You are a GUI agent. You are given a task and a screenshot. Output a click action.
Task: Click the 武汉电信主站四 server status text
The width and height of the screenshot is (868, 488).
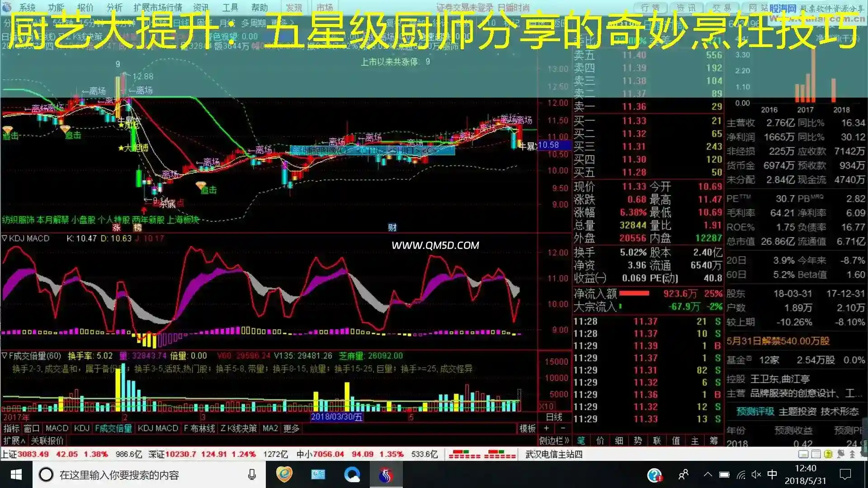554,455
